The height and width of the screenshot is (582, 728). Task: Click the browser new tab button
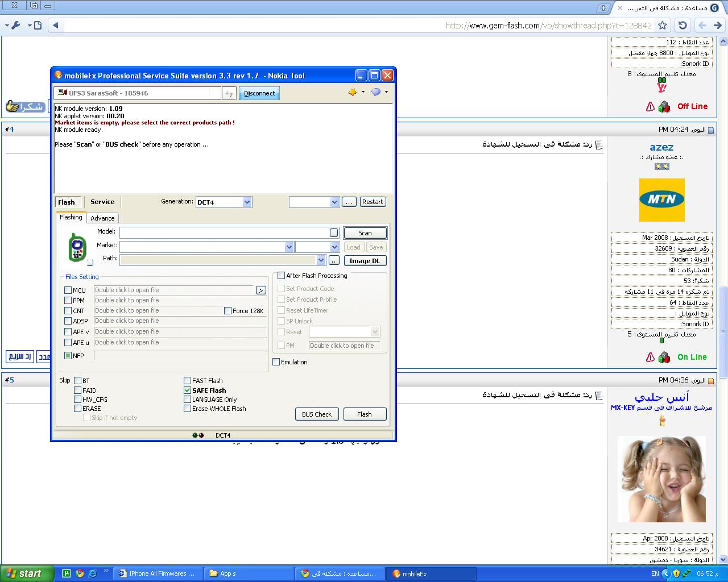603,7
